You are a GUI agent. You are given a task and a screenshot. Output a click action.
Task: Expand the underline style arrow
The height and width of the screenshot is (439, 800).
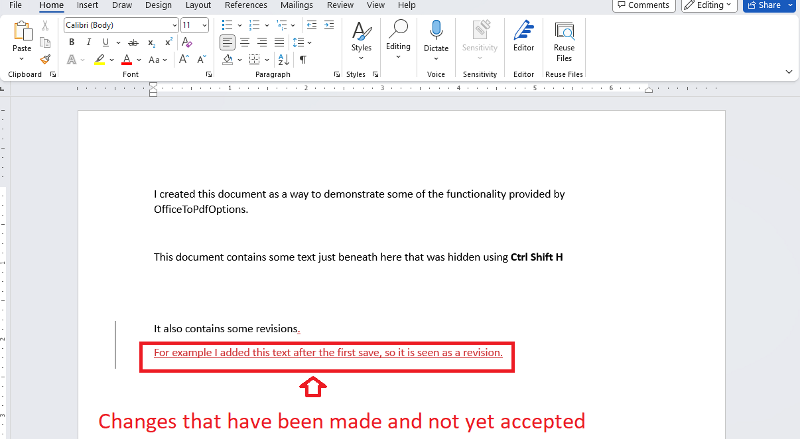click(x=118, y=43)
